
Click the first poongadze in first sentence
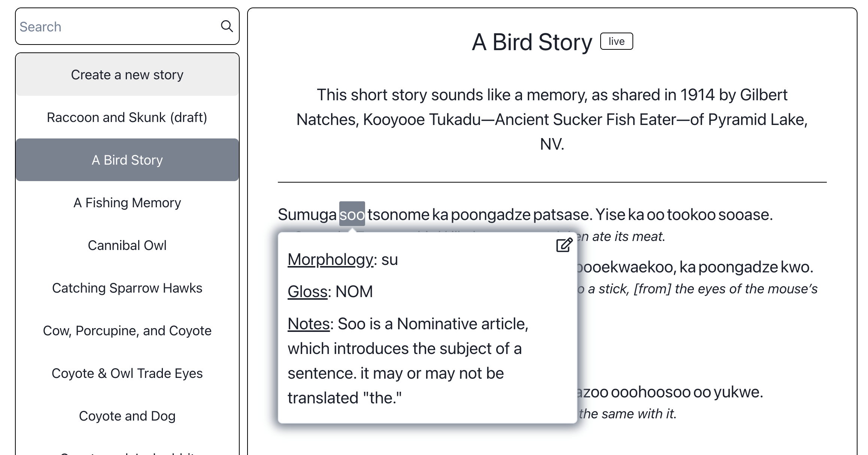pos(491,214)
